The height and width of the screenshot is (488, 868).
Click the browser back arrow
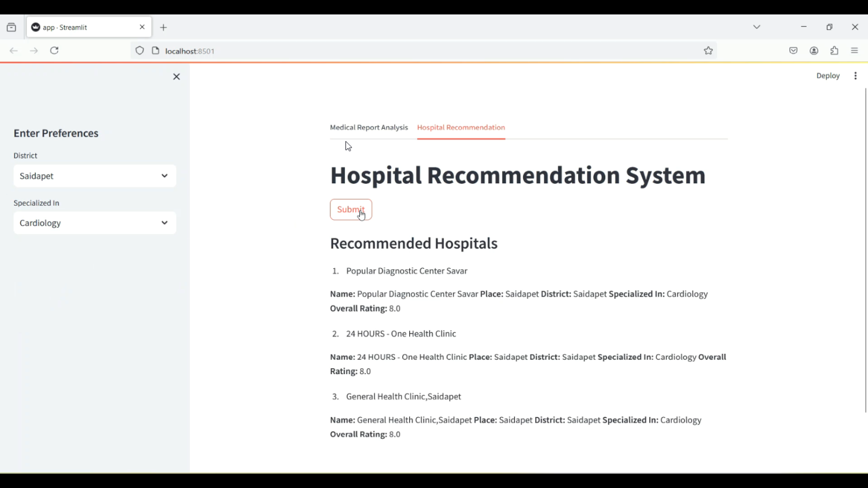point(13,50)
